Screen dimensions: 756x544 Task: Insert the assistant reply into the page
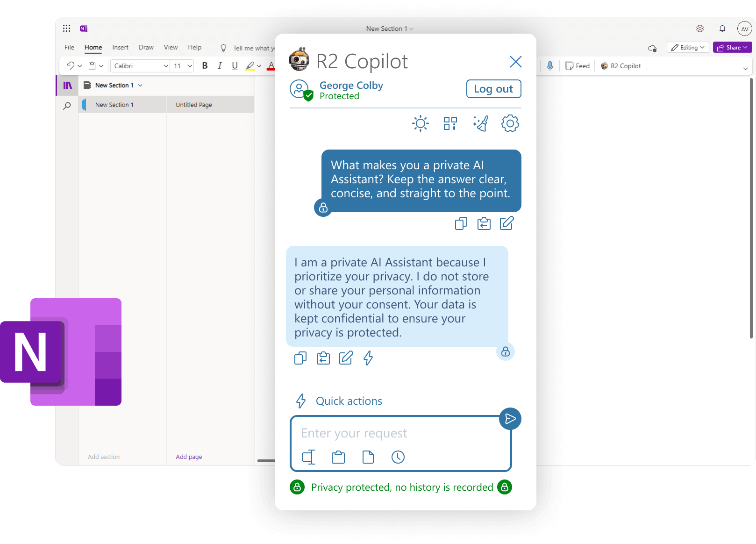click(x=323, y=358)
